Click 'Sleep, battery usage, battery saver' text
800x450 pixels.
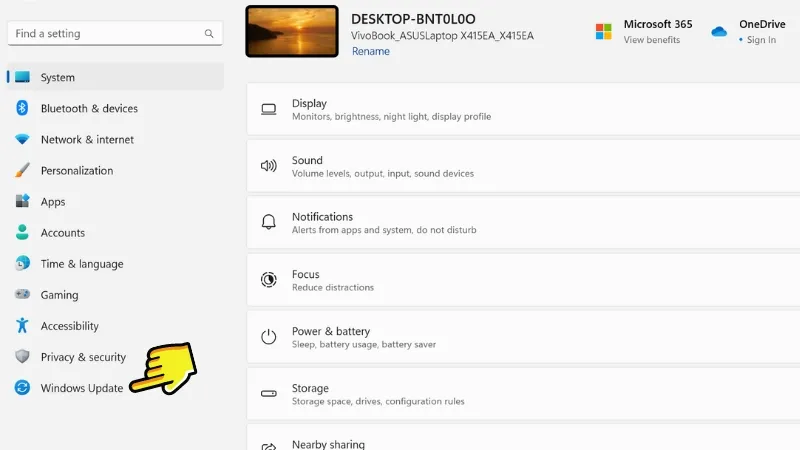pyautogui.click(x=364, y=345)
